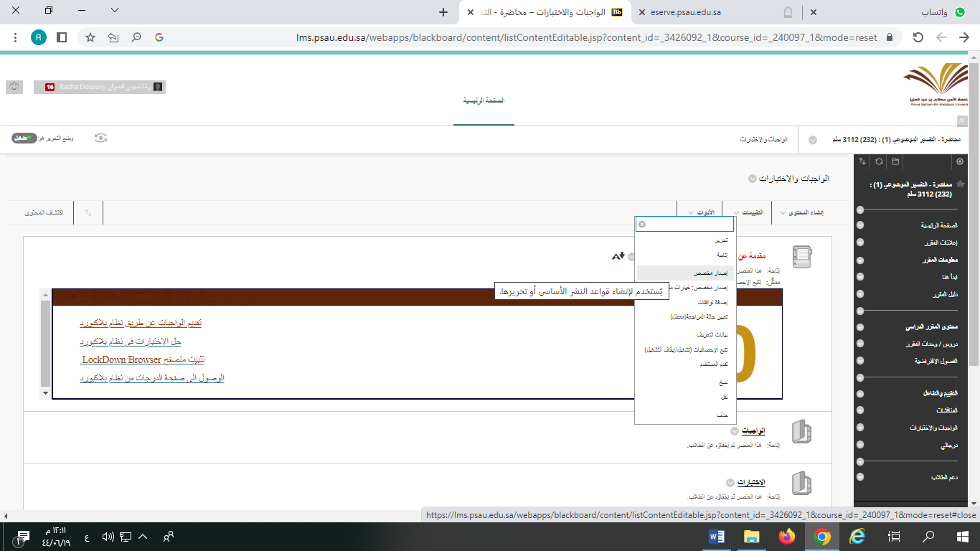
Task: Choose إتاحة in context menu
Action: pos(722,255)
